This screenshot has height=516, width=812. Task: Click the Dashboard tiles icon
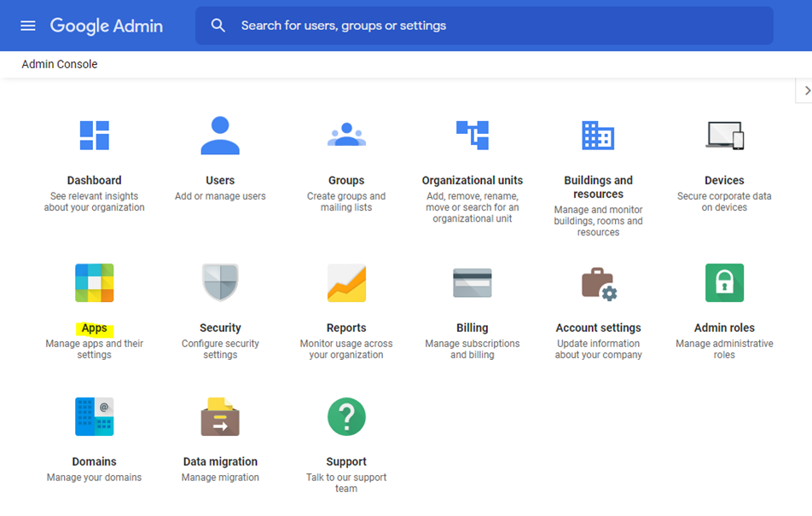(94, 135)
